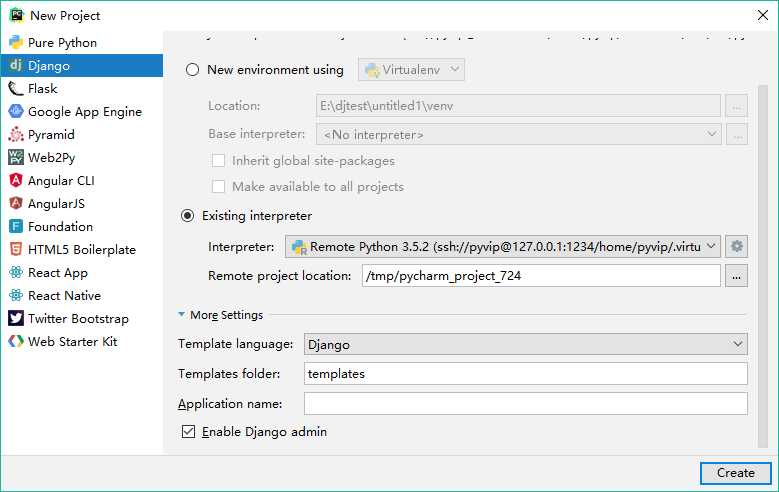Collapse the More Settings section
The height and width of the screenshot is (492, 779).
click(x=182, y=315)
